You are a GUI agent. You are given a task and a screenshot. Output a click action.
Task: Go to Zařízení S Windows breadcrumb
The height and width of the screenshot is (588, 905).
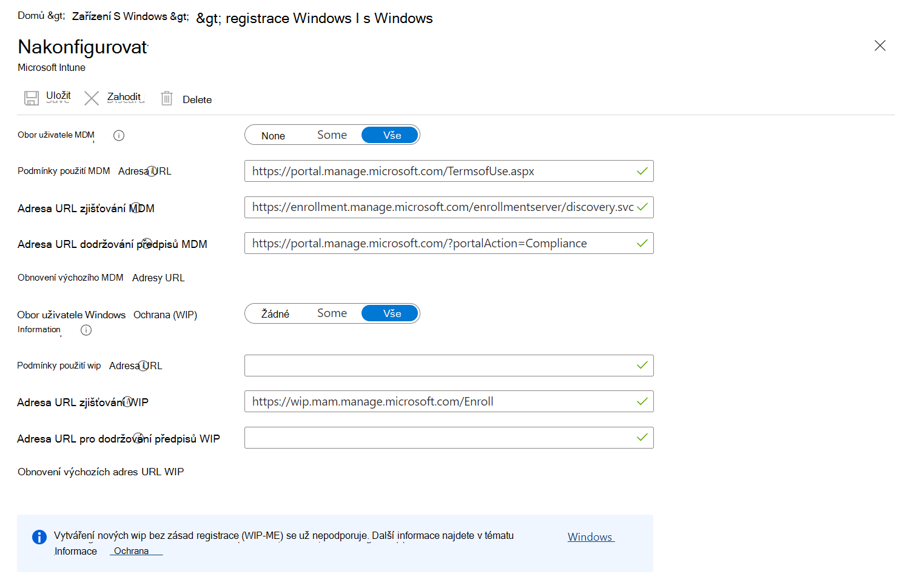click(x=119, y=16)
